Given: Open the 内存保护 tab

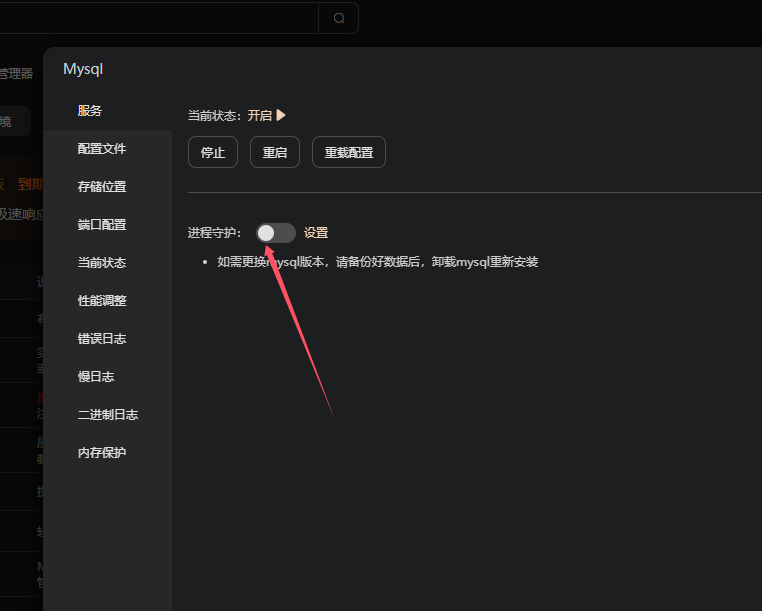Looking at the screenshot, I should tap(107, 453).
